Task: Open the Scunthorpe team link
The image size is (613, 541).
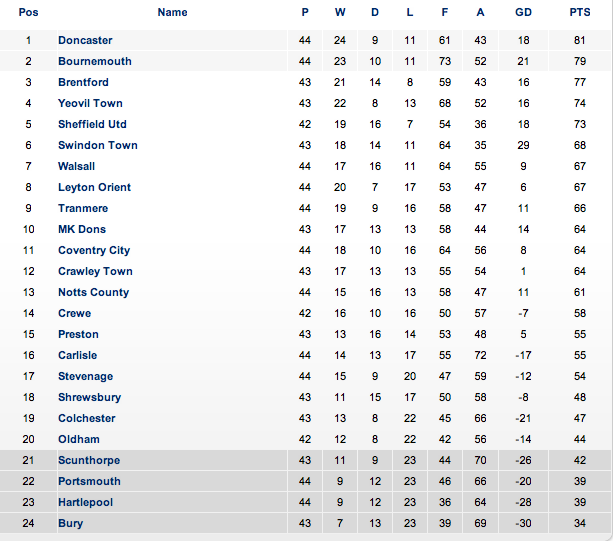Action: point(88,460)
